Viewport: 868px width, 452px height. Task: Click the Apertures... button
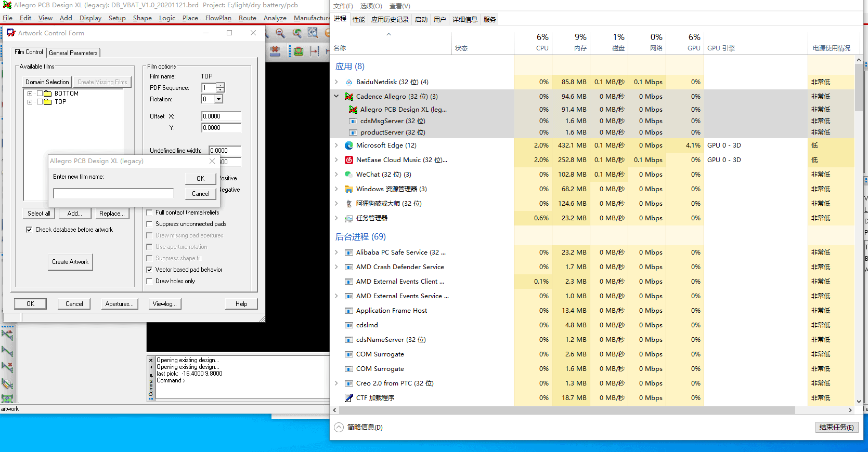click(120, 304)
